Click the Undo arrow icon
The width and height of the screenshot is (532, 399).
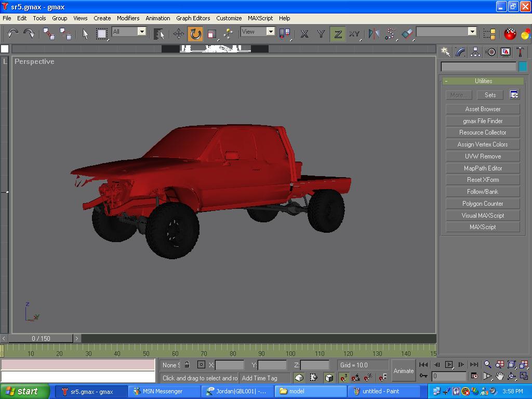tap(12, 34)
